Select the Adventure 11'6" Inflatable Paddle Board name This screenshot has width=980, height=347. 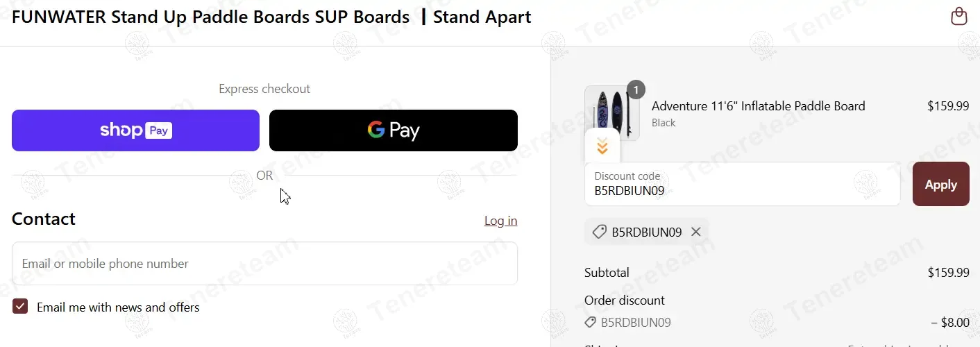click(x=758, y=106)
